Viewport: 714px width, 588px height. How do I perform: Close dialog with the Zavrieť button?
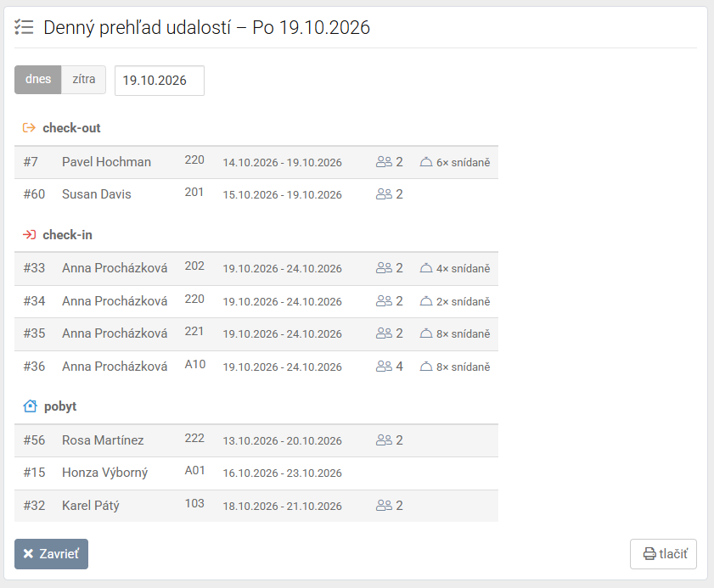[52, 554]
